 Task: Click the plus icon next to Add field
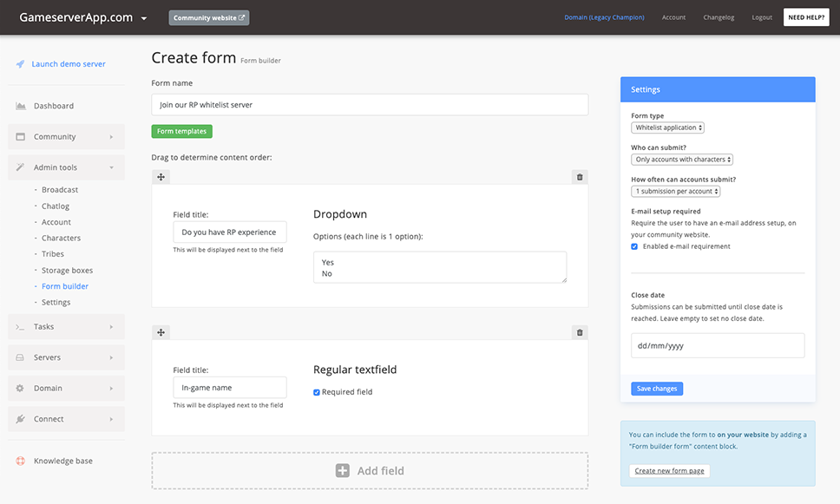(x=342, y=471)
